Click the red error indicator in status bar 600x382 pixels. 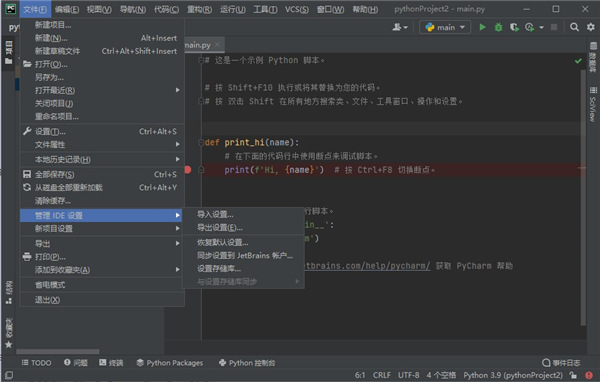589,375
